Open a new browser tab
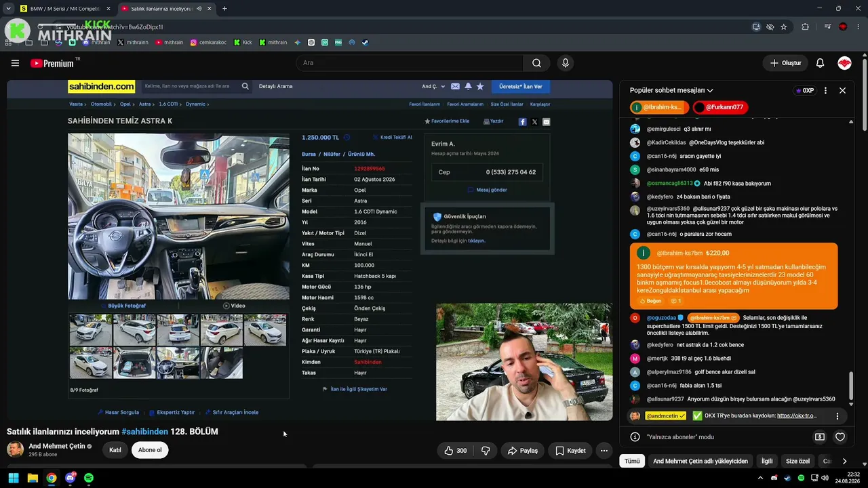 point(224,9)
